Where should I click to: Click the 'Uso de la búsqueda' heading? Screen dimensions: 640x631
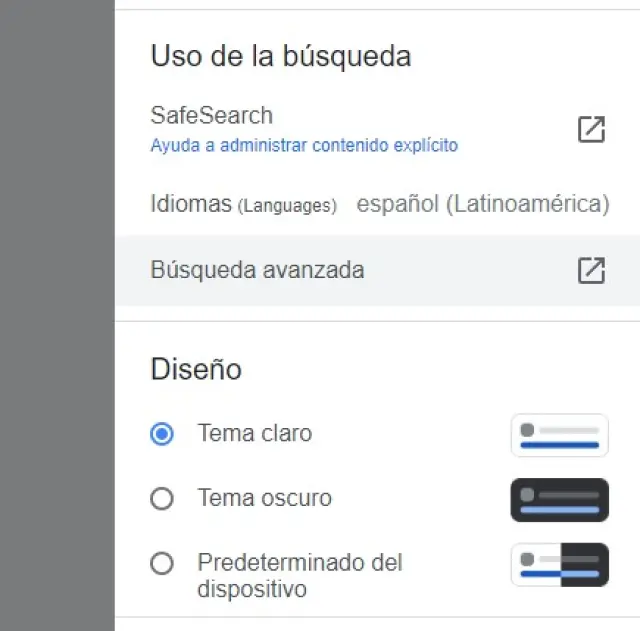(x=280, y=56)
